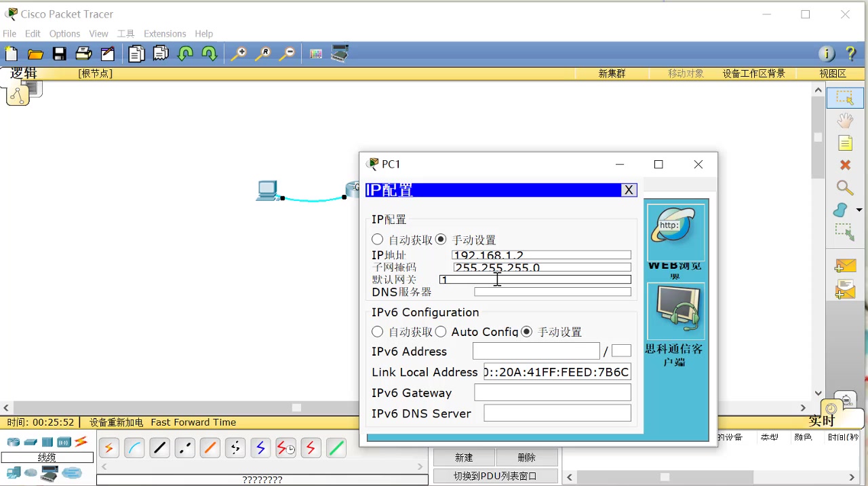This screenshot has width=868, height=486.
Task: Zoom in with the plus magnifier
Action: [x=238, y=54]
